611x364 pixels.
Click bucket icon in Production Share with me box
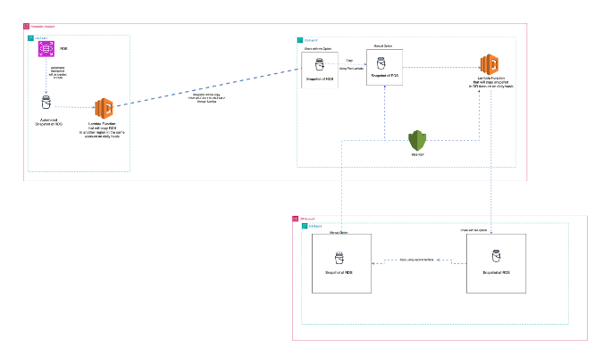(x=319, y=64)
